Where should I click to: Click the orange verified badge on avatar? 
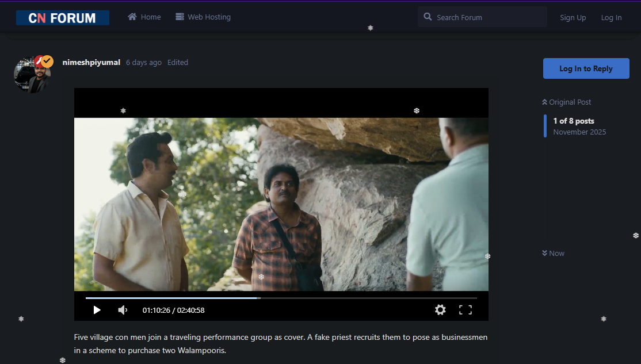47,62
